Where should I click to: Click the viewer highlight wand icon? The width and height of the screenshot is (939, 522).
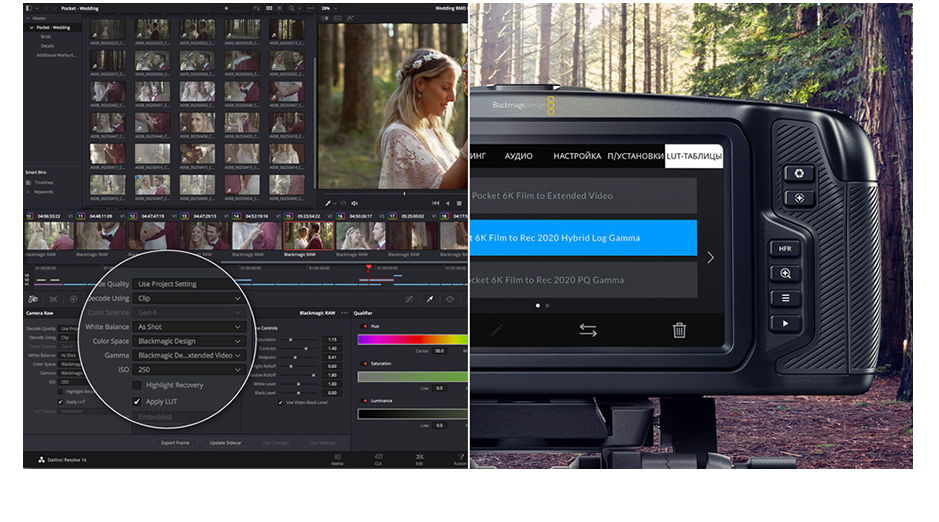(x=350, y=18)
